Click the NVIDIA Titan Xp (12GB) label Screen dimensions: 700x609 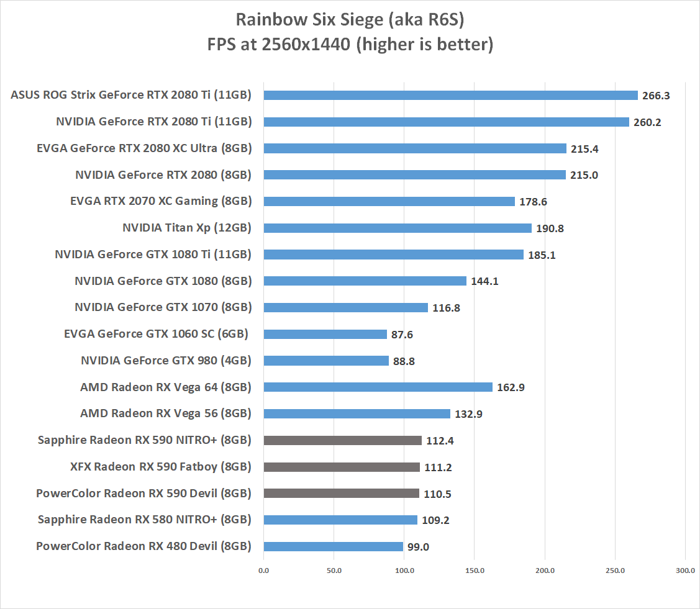tap(186, 228)
